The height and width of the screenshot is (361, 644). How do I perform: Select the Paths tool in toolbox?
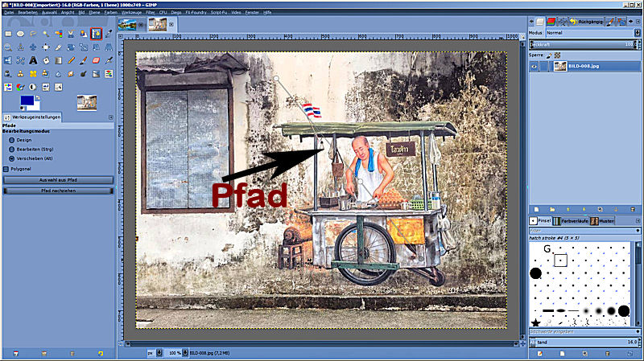coord(96,34)
